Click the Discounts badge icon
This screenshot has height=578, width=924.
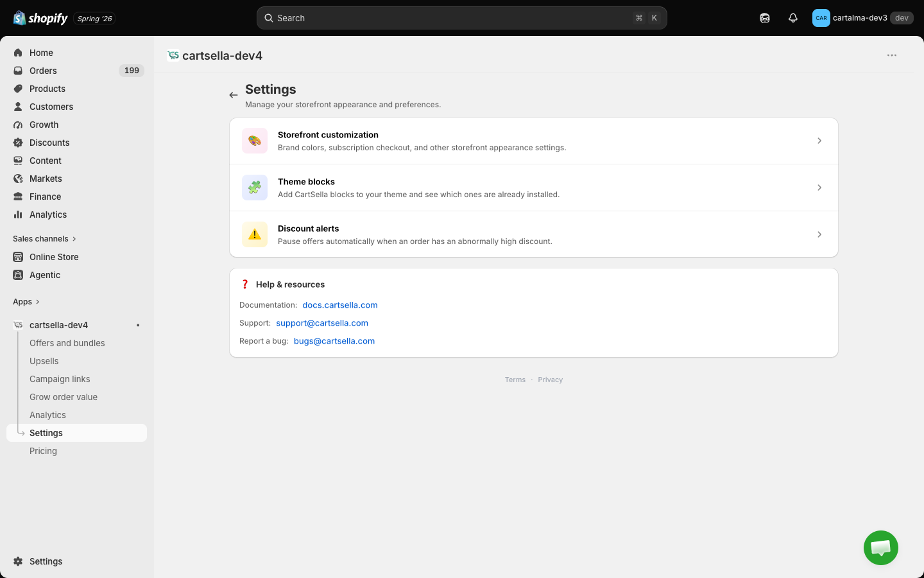[x=18, y=143]
